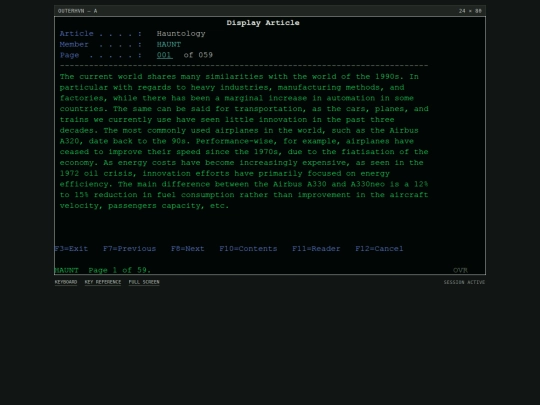This screenshot has width=540, height=405.
Task: Open the KEYBOARD link below the terminal
Action: coord(66,282)
